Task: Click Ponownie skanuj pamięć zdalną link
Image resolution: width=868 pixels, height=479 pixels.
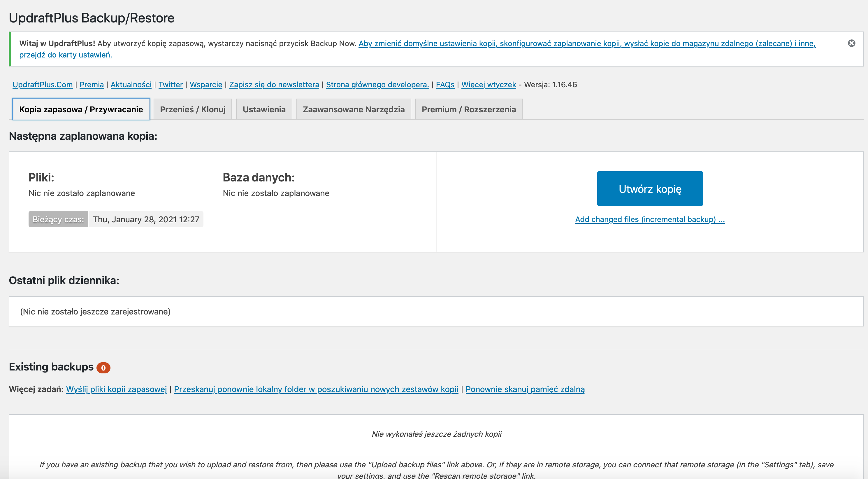Action: tap(525, 389)
